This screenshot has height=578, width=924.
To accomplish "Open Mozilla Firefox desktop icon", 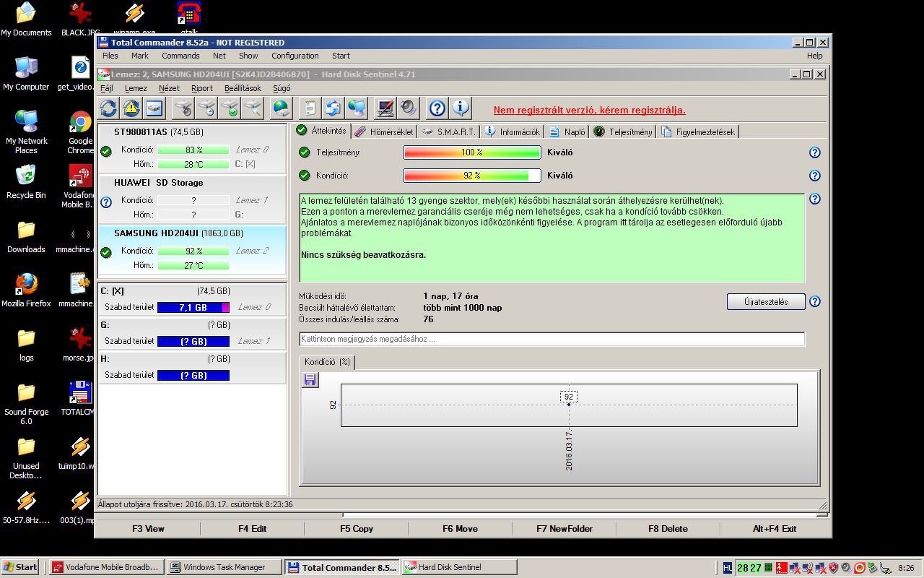I will 26,290.
